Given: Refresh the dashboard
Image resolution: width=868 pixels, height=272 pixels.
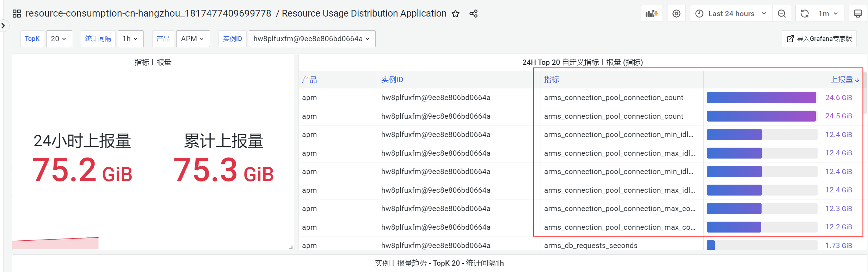Looking at the screenshot, I should tap(805, 14).
